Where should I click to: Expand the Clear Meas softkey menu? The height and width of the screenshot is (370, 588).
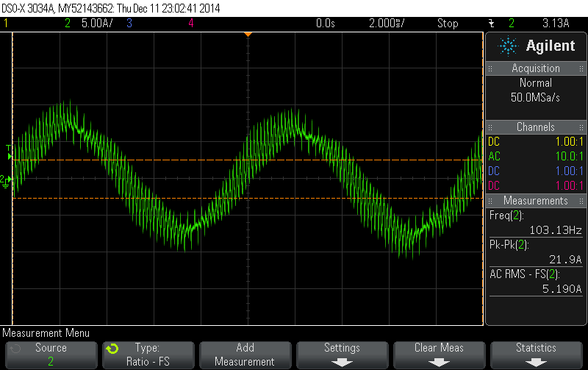[439, 354]
